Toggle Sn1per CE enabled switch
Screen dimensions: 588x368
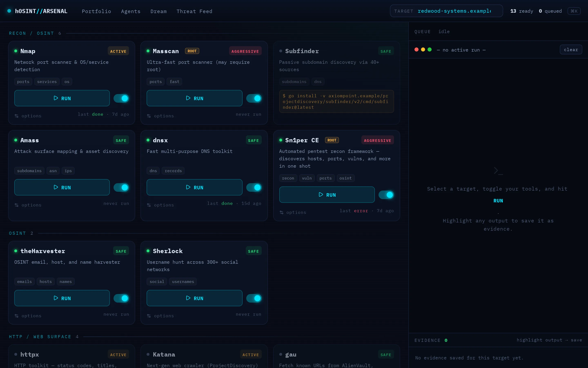tap(386, 195)
